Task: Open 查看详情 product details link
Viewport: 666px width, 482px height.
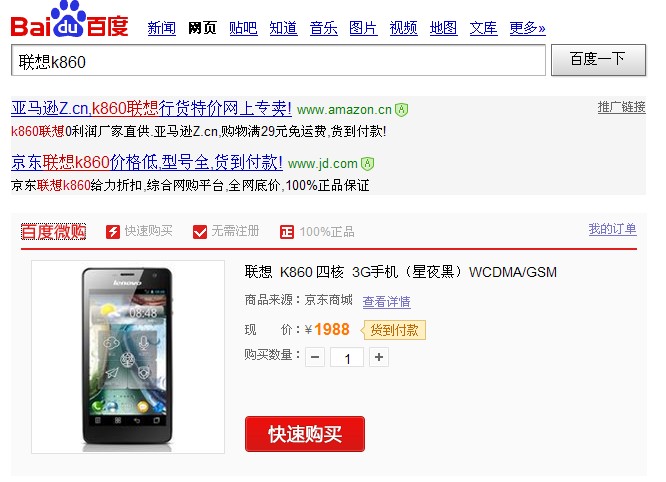Action: point(387,302)
